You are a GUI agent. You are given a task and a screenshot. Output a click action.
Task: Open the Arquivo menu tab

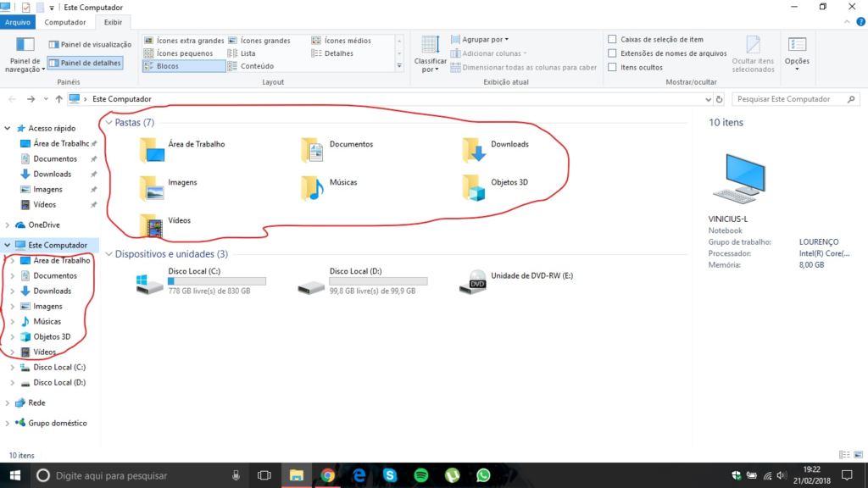19,23
